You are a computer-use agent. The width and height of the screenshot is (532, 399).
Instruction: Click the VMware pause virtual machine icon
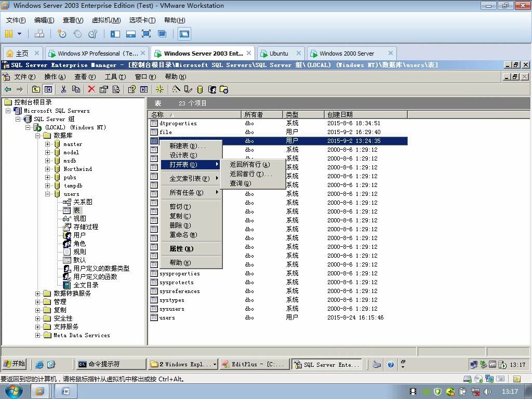pos(9,34)
